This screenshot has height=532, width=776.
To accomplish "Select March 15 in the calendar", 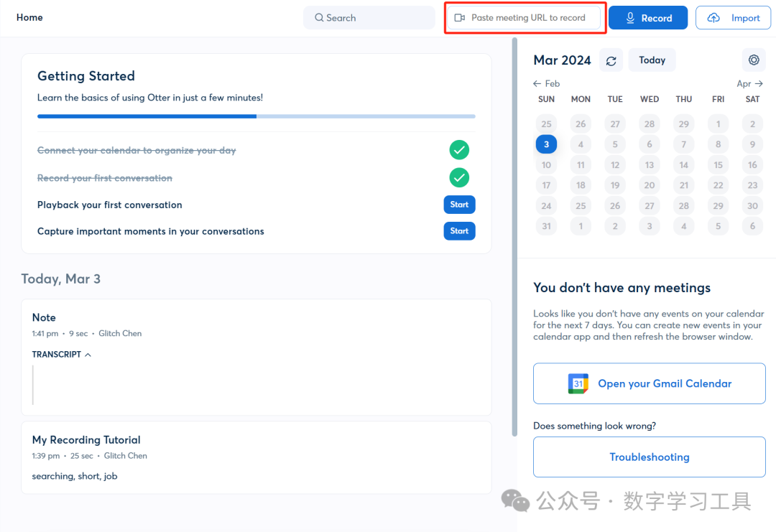I will click(718, 164).
